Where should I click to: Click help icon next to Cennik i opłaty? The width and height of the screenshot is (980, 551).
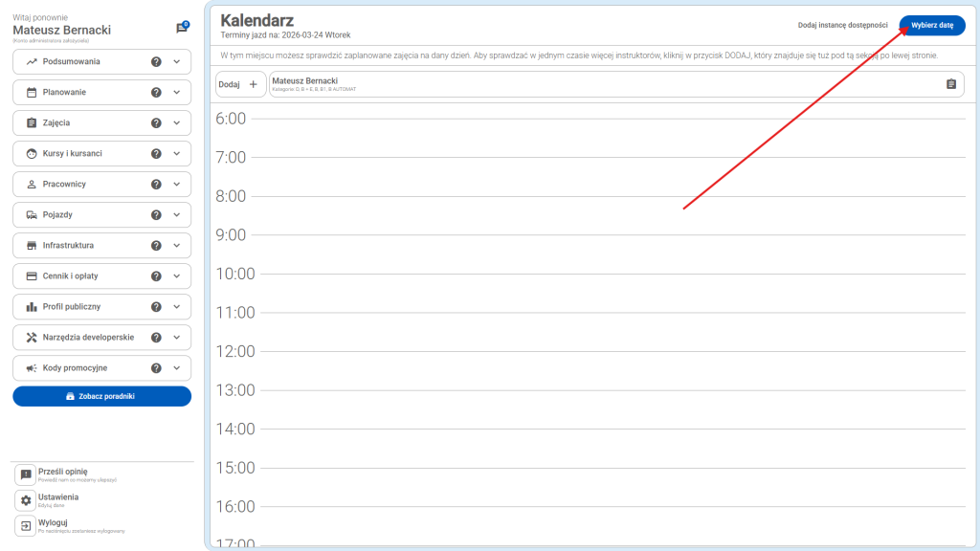click(156, 276)
